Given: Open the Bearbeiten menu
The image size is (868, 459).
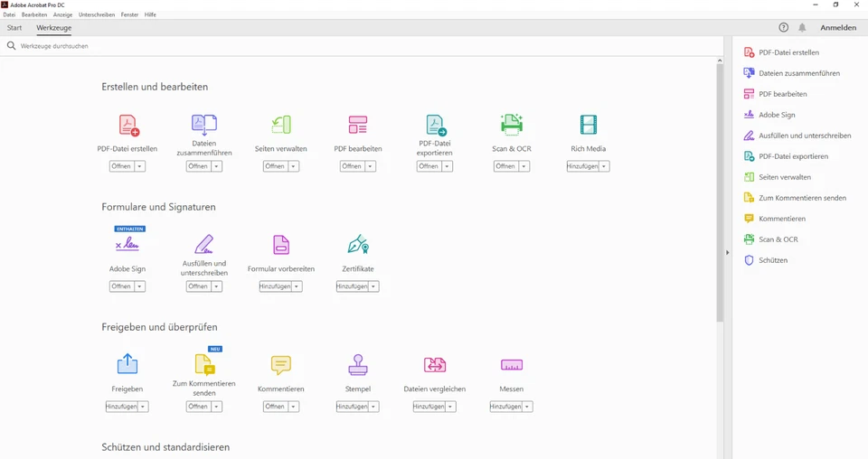Looking at the screenshot, I should click(34, 15).
